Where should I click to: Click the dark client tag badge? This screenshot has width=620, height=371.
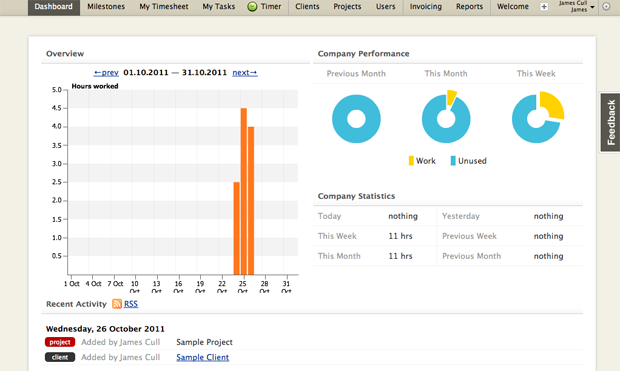60,357
